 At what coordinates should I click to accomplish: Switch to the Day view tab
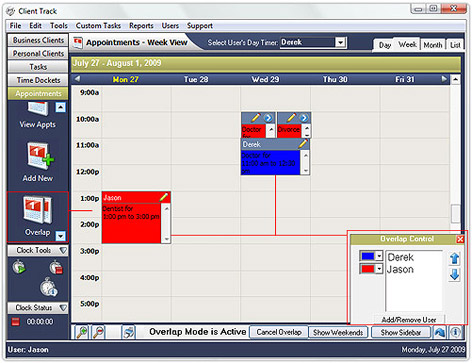384,45
